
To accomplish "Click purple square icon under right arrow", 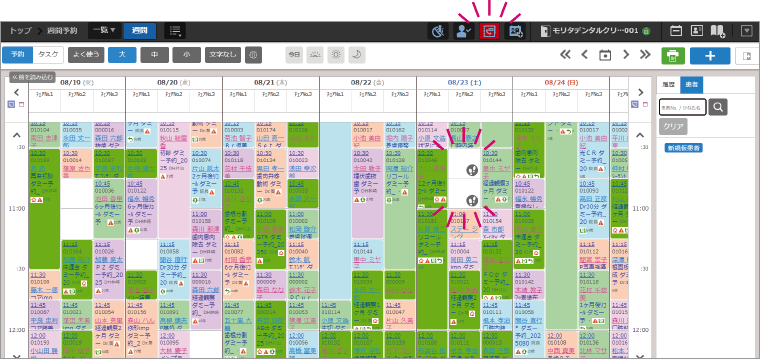I will point(635,104).
